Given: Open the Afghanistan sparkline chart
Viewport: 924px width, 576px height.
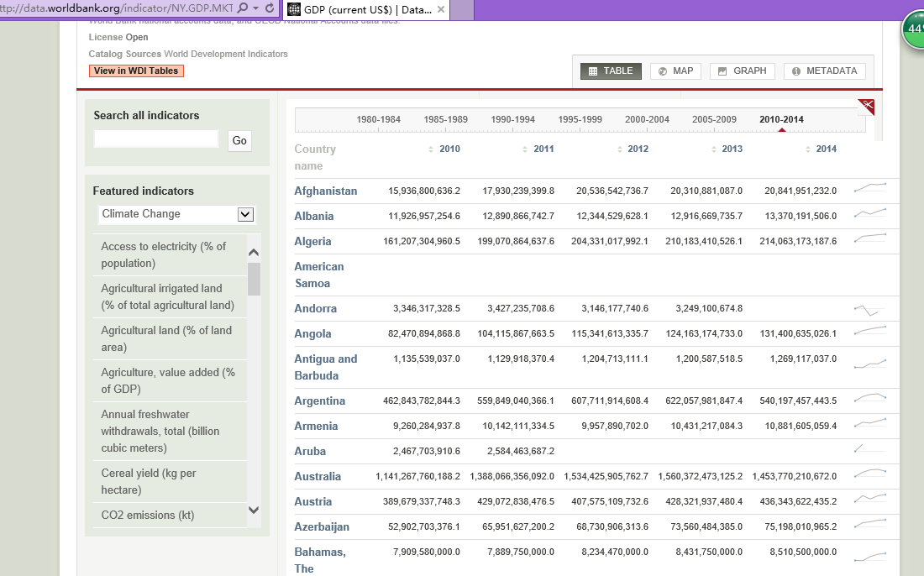Looking at the screenshot, I should click(x=869, y=189).
